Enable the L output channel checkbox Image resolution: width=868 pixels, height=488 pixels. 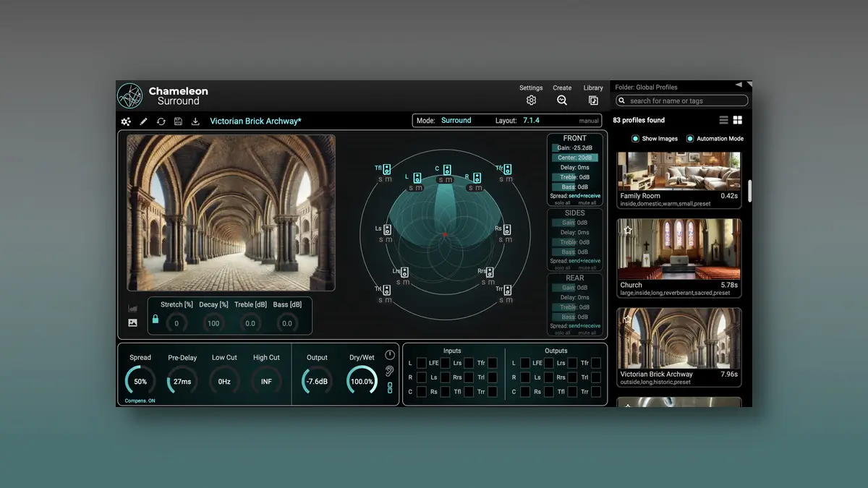(x=525, y=363)
